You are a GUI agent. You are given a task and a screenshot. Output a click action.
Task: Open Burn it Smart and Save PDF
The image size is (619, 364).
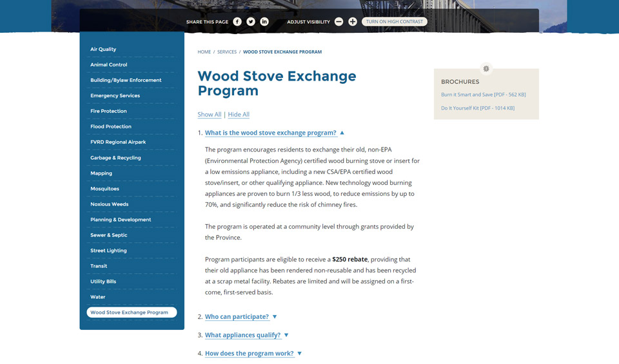click(483, 95)
